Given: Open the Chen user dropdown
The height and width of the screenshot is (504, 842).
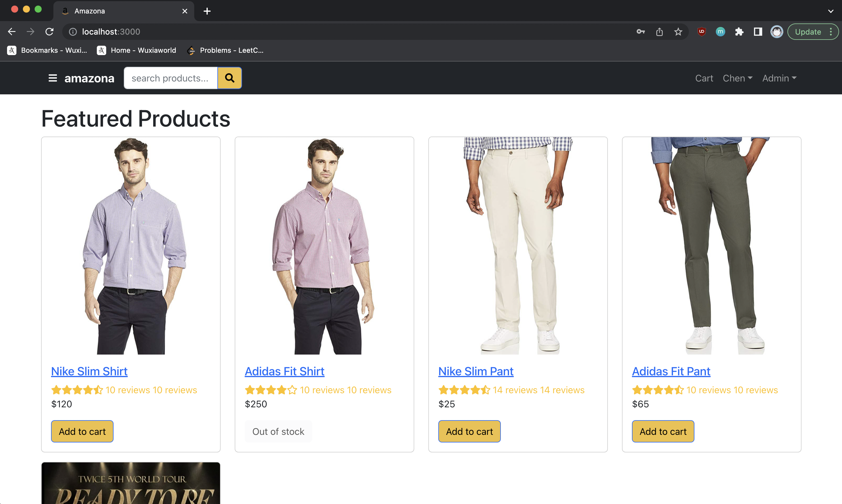Looking at the screenshot, I should tap(737, 78).
